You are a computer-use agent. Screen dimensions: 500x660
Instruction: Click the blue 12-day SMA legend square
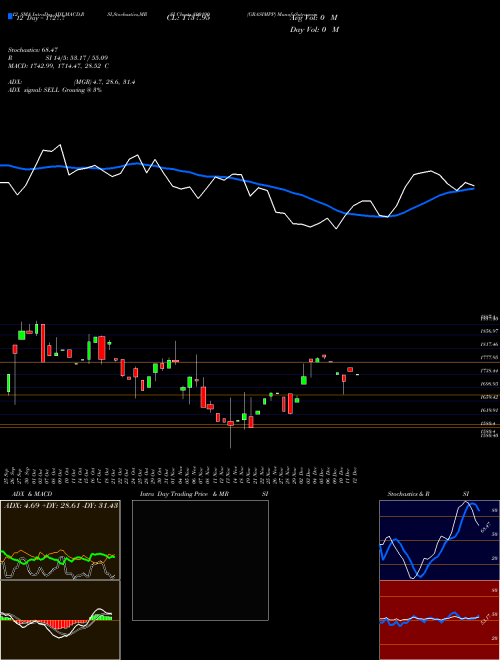[10, 16]
